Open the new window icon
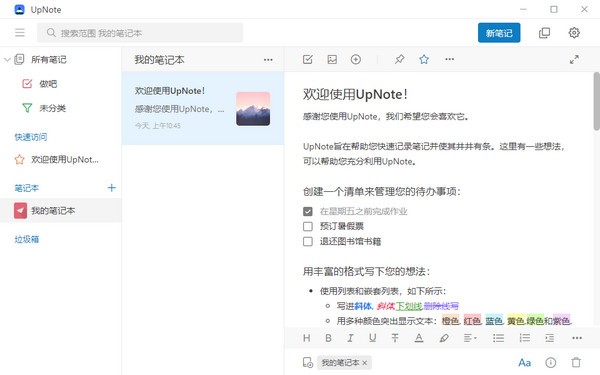Image resolution: width=600 pixels, height=375 pixels. [545, 33]
